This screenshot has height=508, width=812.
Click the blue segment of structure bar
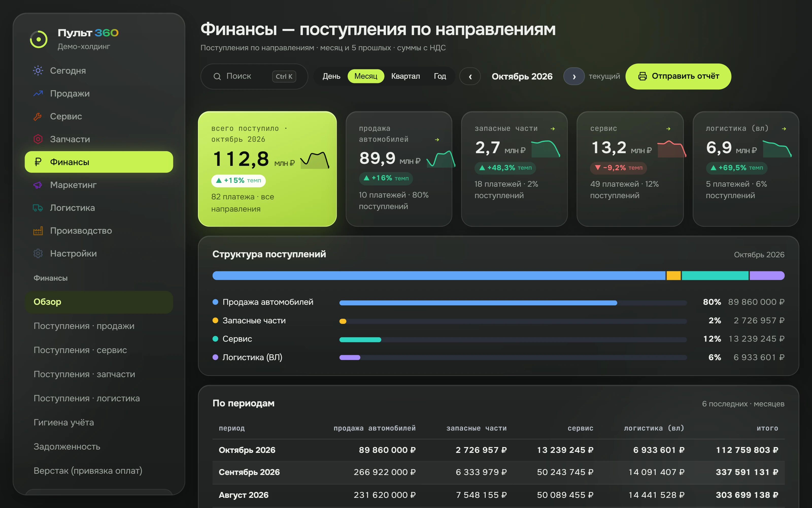[x=439, y=276]
